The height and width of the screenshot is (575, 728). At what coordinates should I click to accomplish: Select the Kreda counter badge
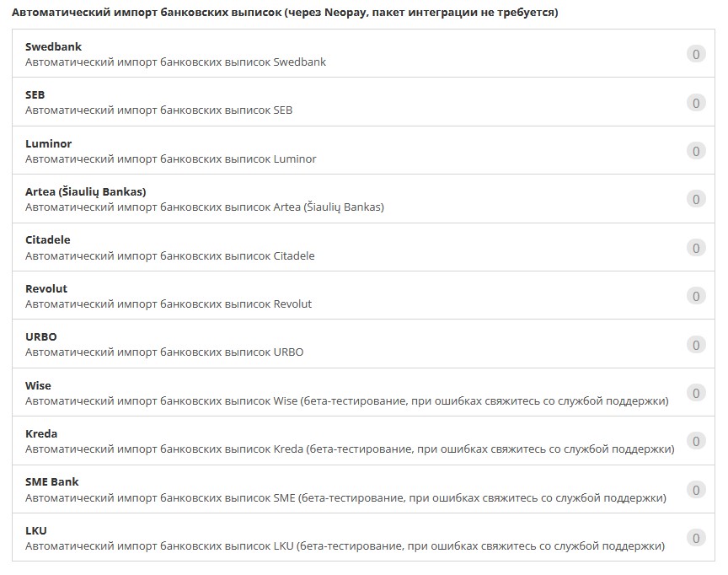695,441
